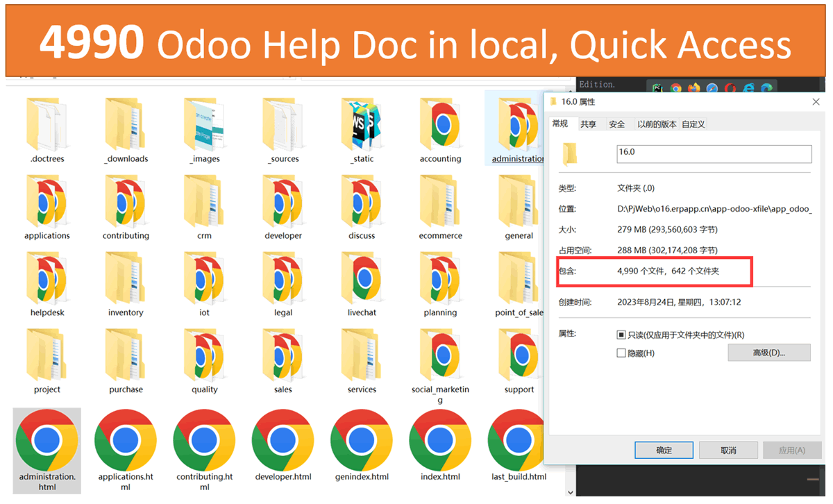Open the .doctrees folder
This screenshot has width=833, height=504.
pyautogui.click(x=47, y=124)
